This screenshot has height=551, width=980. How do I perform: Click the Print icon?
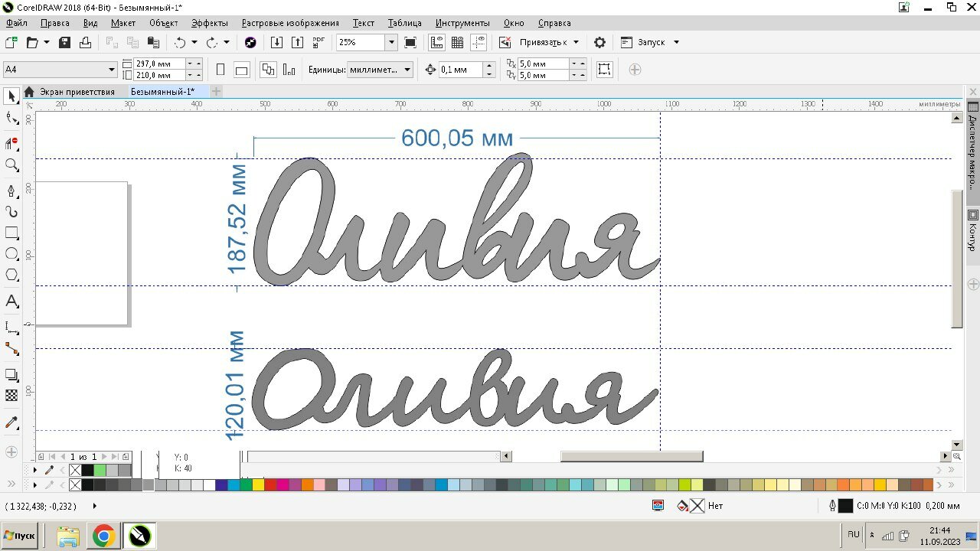tap(85, 42)
